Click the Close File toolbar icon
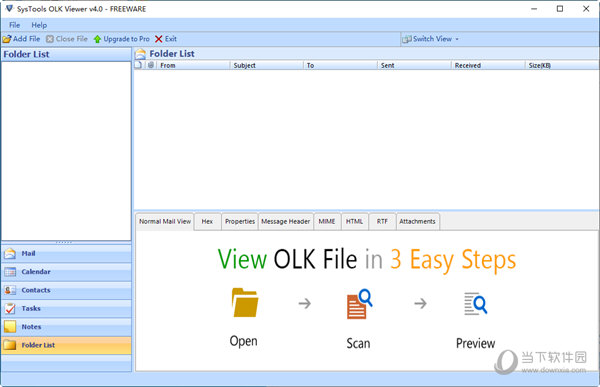Image resolution: width=600 pixels, height=387 pixels. [x=50, y=39]
